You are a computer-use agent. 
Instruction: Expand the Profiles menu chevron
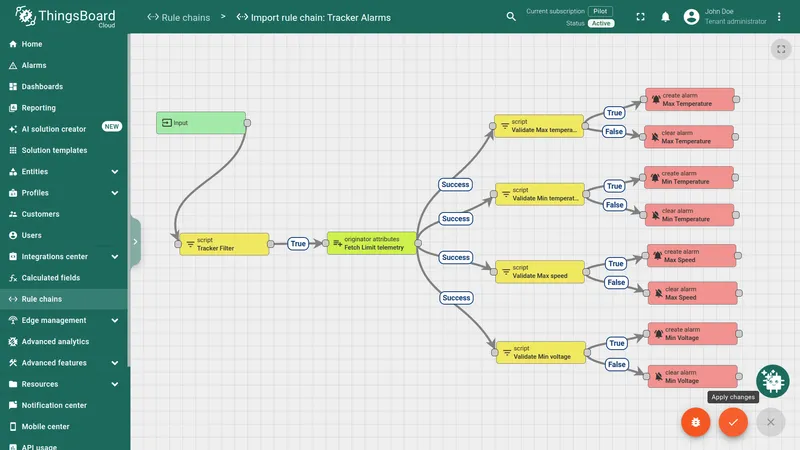coord(115,193)
